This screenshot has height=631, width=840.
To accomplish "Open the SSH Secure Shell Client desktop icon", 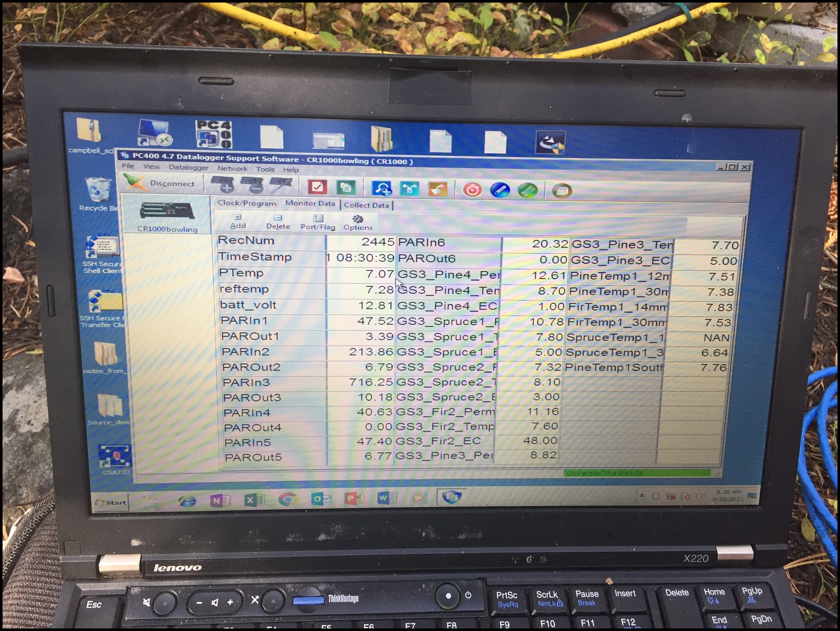I will click(102, 254).
